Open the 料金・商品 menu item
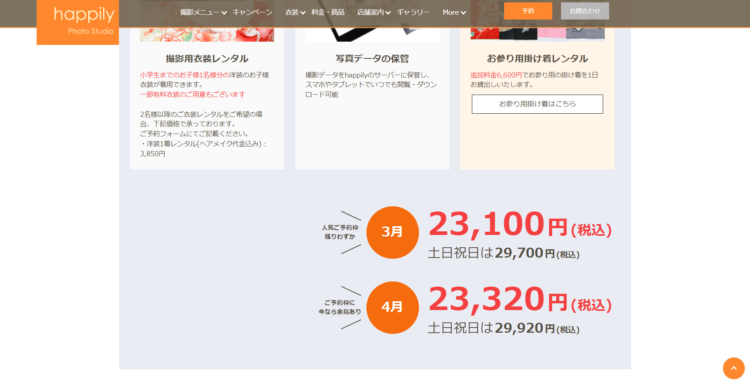 328,12
